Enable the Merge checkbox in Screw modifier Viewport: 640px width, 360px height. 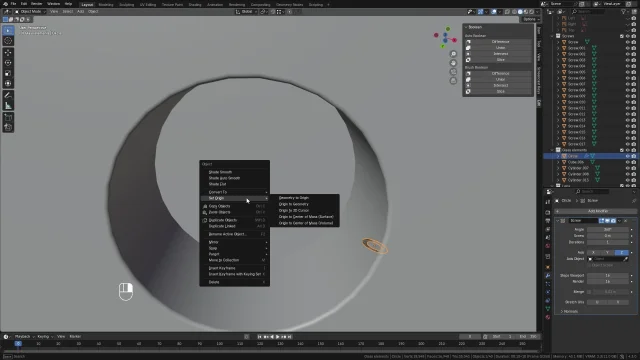(589, 292)
